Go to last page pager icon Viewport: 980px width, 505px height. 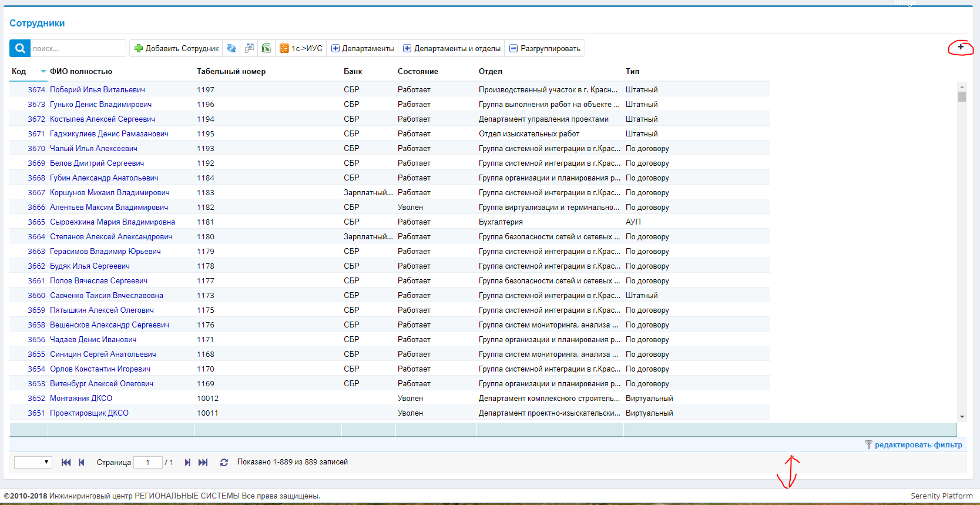[203, 462]
